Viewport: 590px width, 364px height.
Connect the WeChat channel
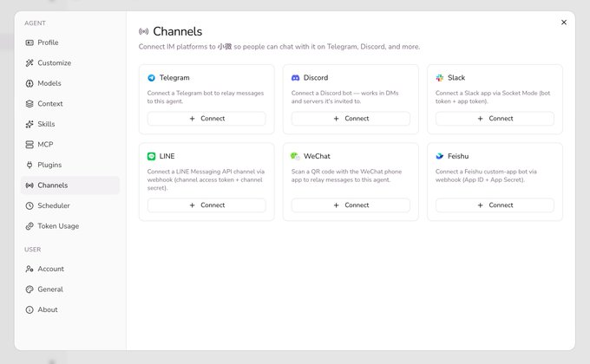point(351,205)
